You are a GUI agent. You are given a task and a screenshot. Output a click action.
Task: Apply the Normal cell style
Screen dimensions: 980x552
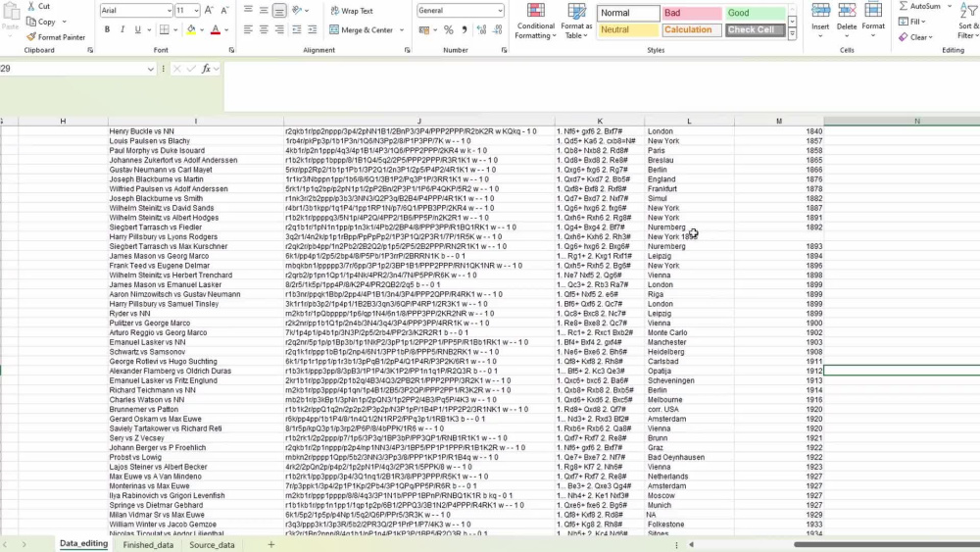[x=628, y=13]
